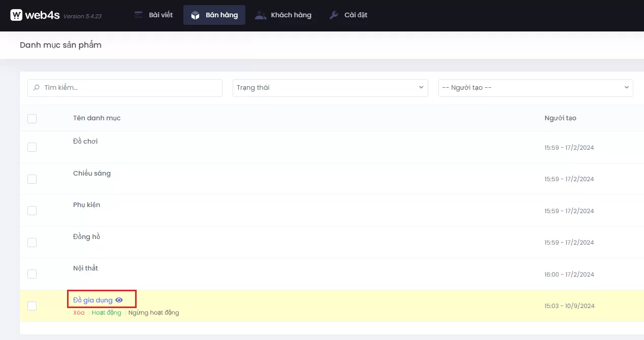
Task: Open the Trạng thái dropdown
Action: click(330, 88)
